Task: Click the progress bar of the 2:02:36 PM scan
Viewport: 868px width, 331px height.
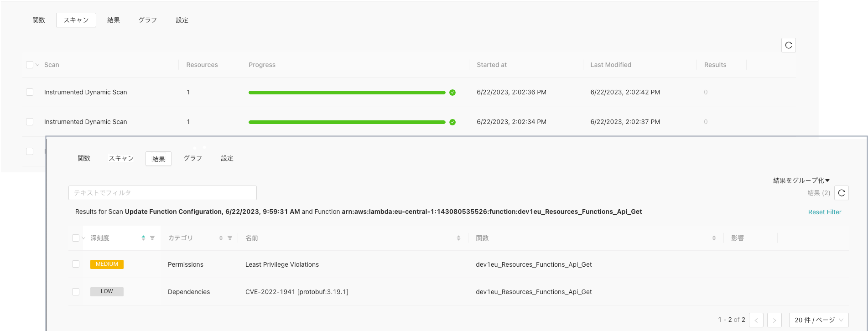Action: pos(347,93)
